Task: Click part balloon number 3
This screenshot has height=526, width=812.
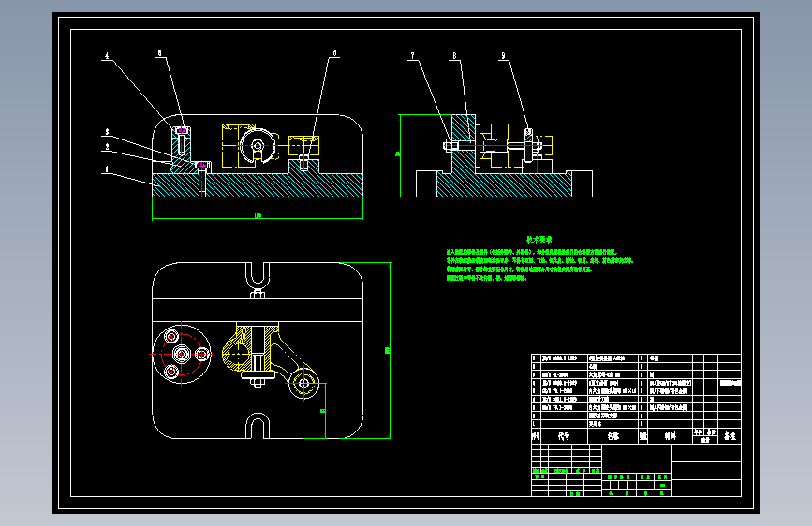Action: tap(107, 132)
